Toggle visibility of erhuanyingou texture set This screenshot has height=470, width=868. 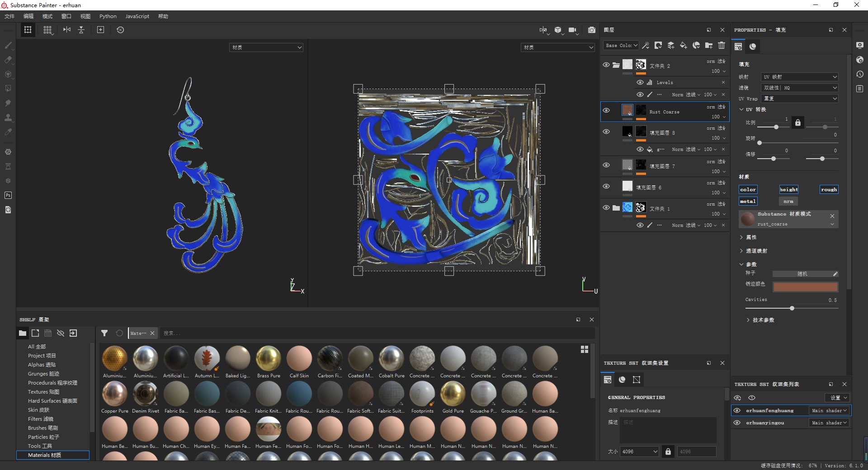tap(737, 423)
